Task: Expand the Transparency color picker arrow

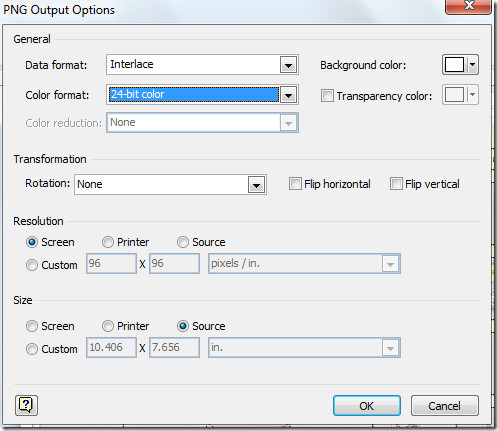Action: 472,95
